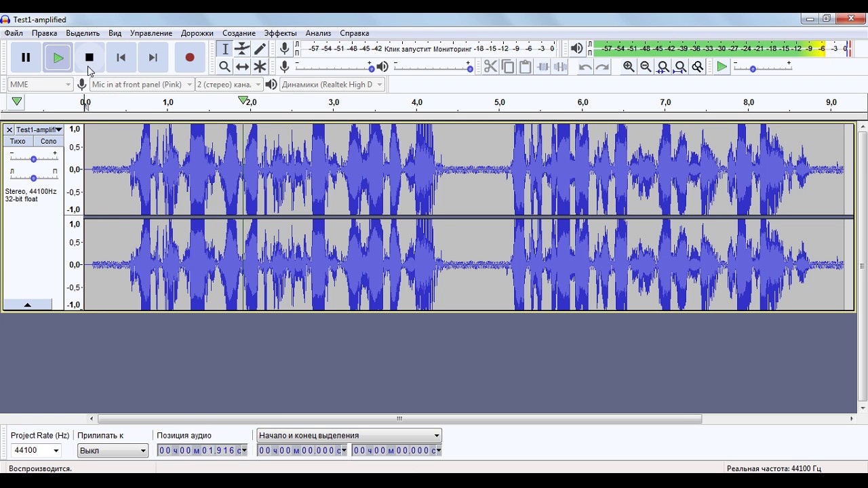868x488 pixels.
Task: Mute the track with the Тихо button
Action: 18,141
